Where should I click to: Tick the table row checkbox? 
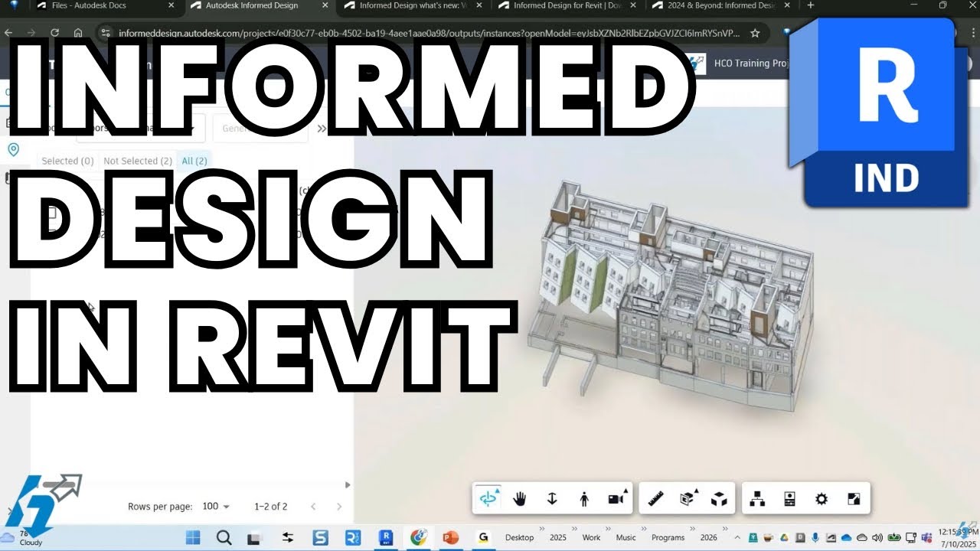point(52,214)
